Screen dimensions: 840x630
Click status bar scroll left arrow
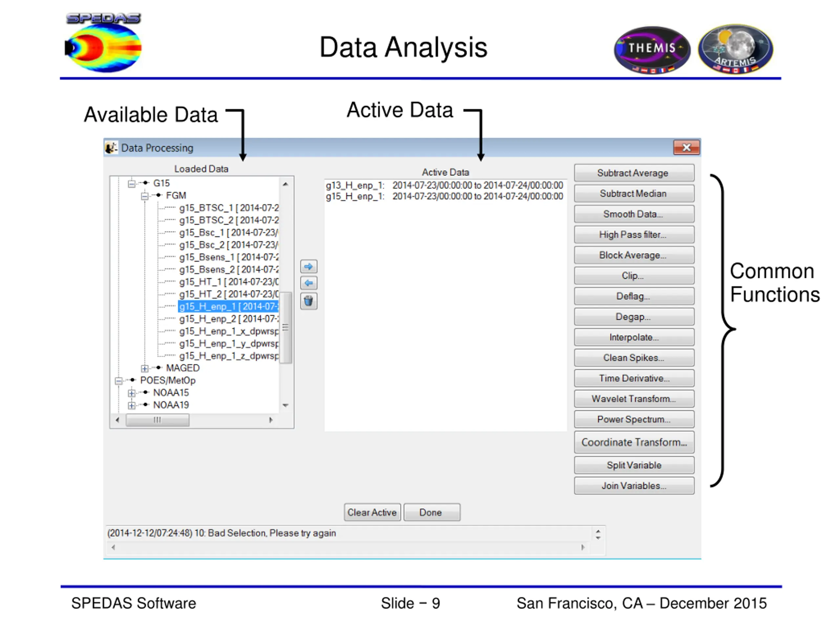point(113,548)
